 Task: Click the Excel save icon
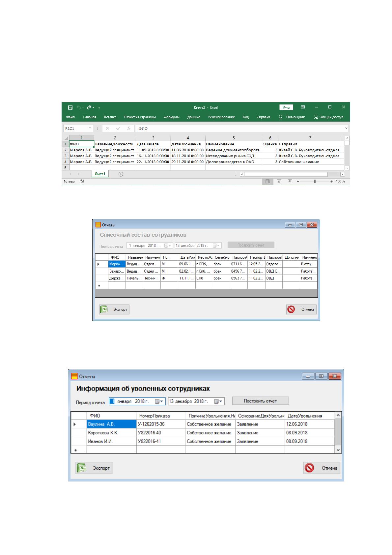point(70,107)
